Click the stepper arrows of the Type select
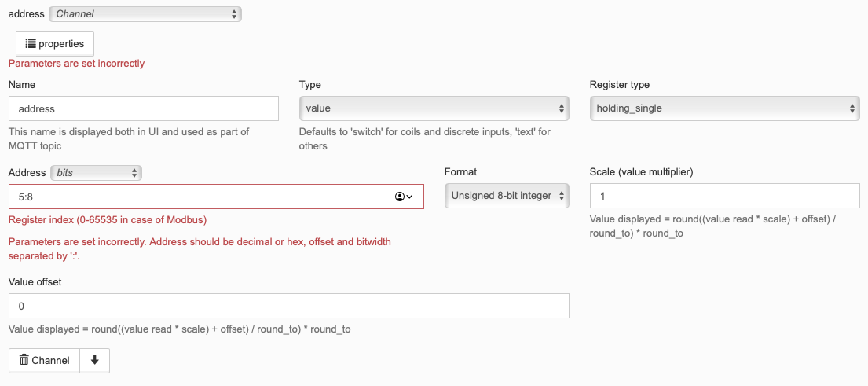This screenshot has height=386, width=868. pyautogui.click(x=562, y=108)
